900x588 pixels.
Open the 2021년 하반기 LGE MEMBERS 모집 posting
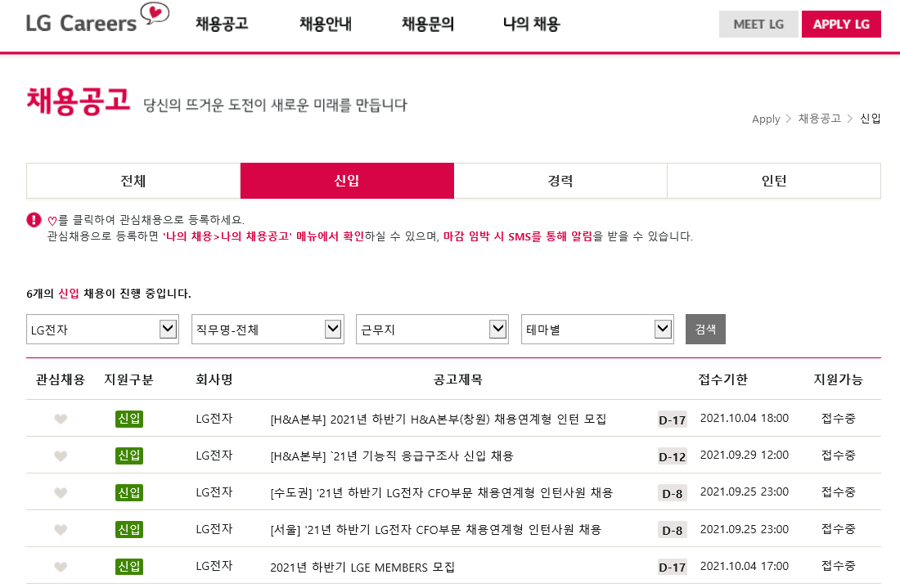(x=362, y=567)
